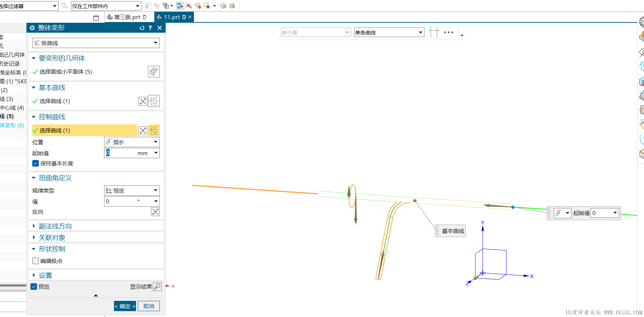This screenshot has width=644, height=317.
Task: Click 选择曲线 (1) under 基本曲线
Action: (x=55, y=101)
